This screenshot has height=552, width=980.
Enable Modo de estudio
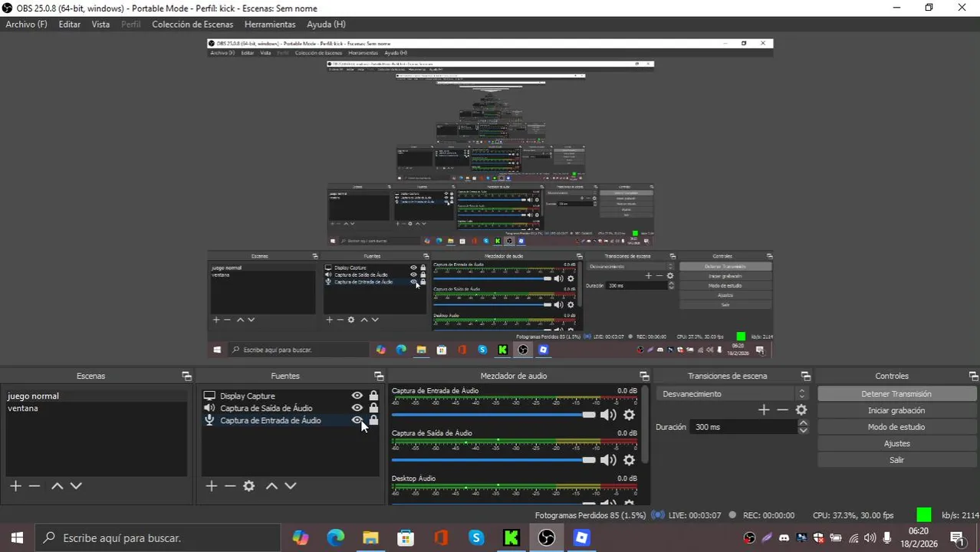click(x=896, y=427)
